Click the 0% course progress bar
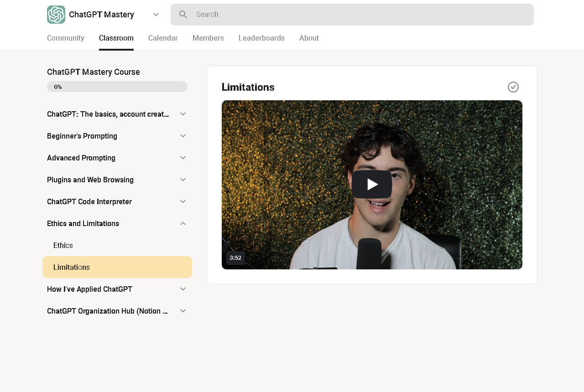Screen dimensions: 584x392 (117, 87)
